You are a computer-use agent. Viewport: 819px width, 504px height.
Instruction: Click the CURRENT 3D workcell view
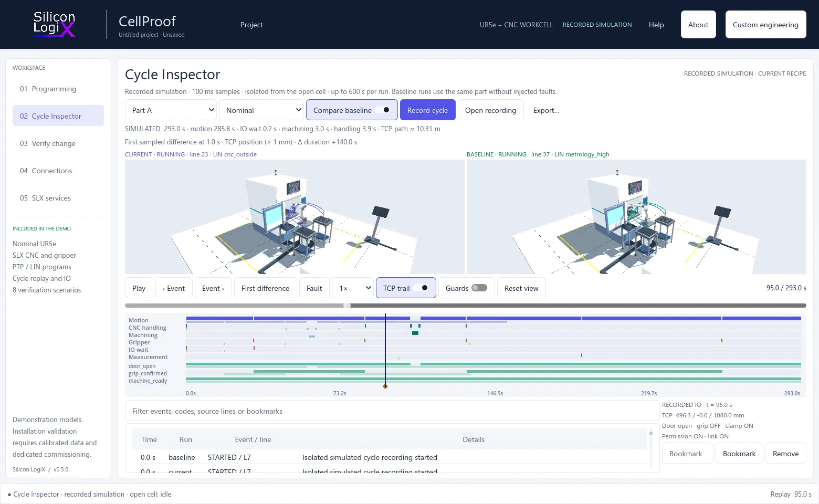295,217
